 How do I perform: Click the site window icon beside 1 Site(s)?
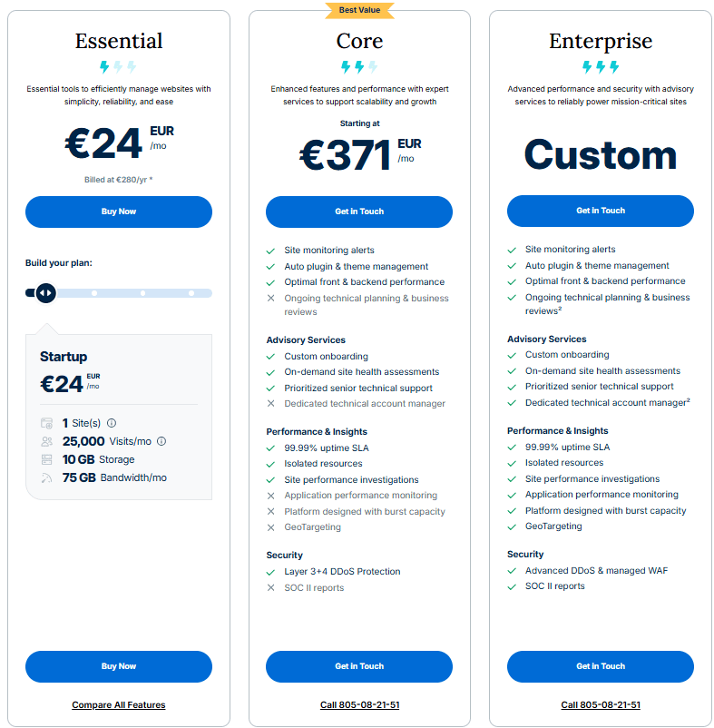[47, 423]
